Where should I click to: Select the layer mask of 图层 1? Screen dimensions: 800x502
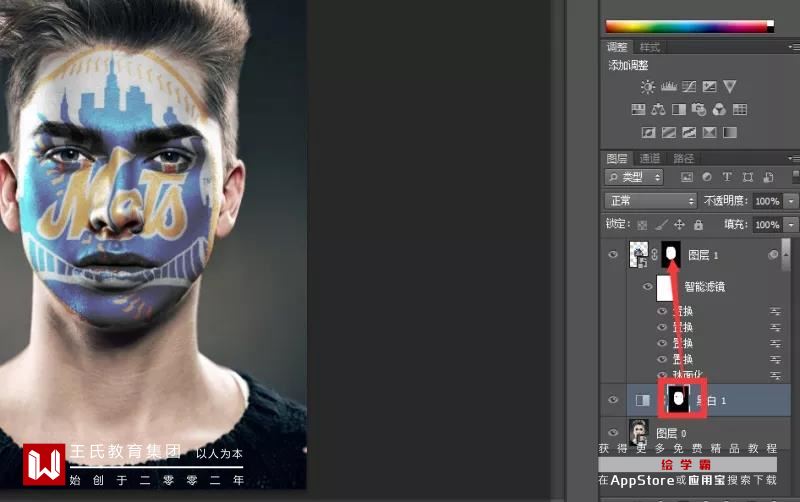(x=671, y=255)
